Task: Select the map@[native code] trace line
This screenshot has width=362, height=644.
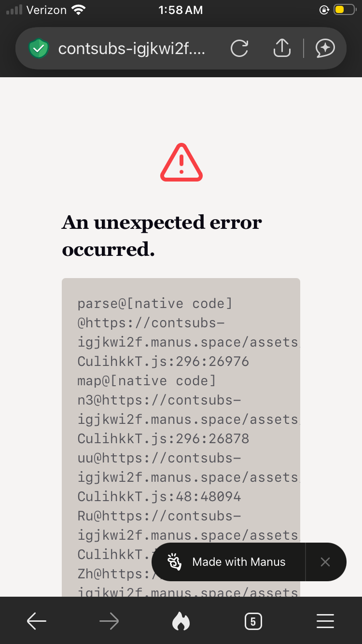Action: [147, 380]
